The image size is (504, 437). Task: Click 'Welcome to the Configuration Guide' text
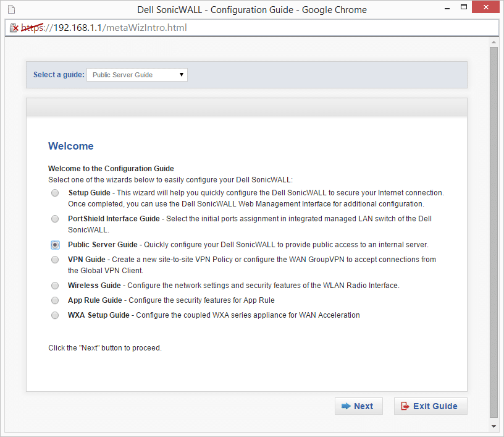click(x=111, y=169)
